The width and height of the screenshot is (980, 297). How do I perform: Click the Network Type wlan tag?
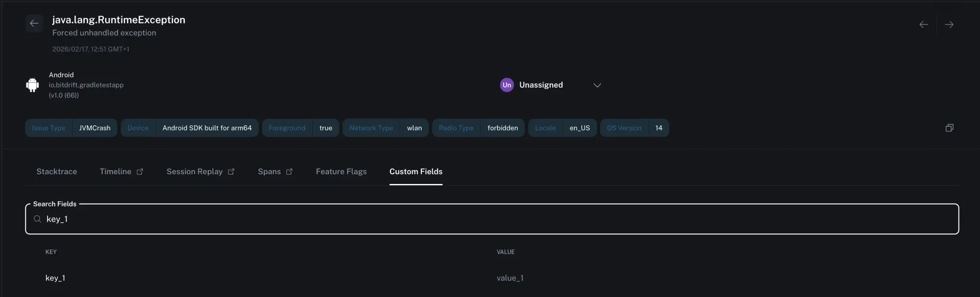386,128
